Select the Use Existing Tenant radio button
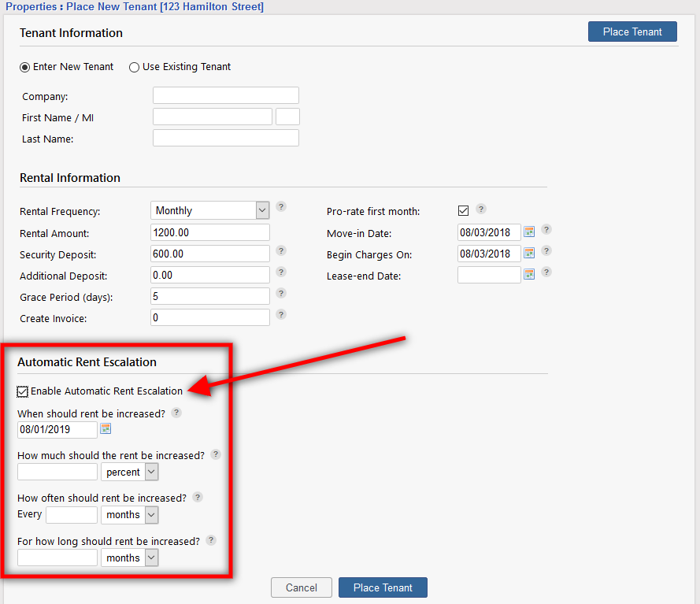700x604 pixels. tap(134, 67)
